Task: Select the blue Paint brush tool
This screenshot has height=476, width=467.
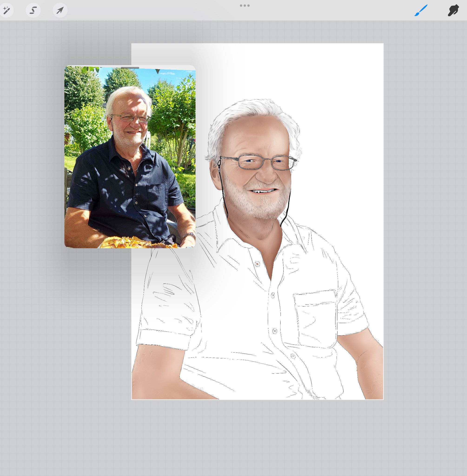Action: pyautogui.click(x=421, y=10)
